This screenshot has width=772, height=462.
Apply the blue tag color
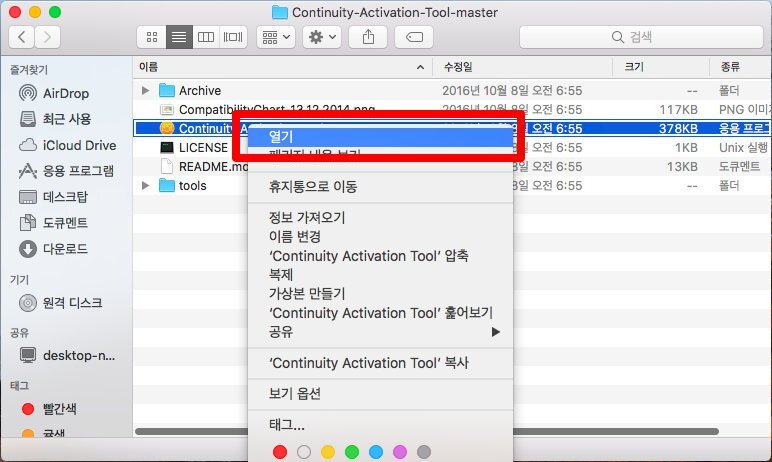click(x=376, y=452)
